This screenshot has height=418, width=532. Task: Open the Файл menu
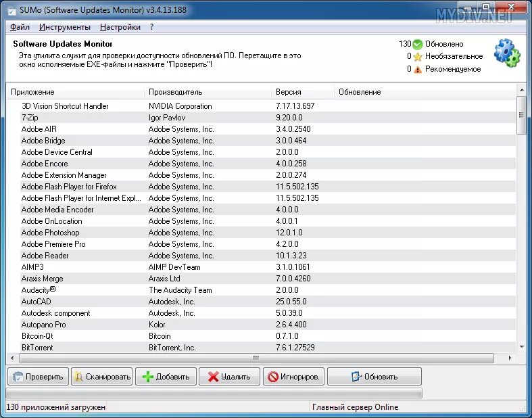click(x=20, y=27)
